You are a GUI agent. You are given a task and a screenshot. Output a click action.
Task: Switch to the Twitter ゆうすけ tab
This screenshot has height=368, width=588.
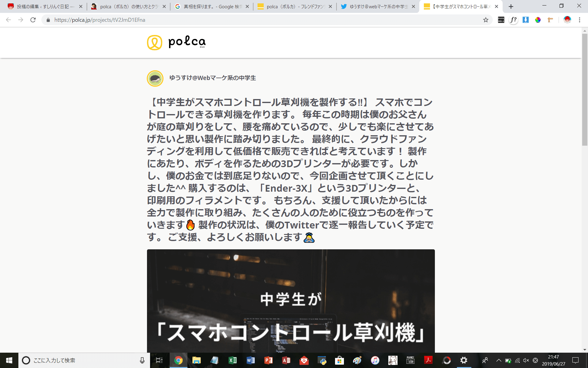378,6
